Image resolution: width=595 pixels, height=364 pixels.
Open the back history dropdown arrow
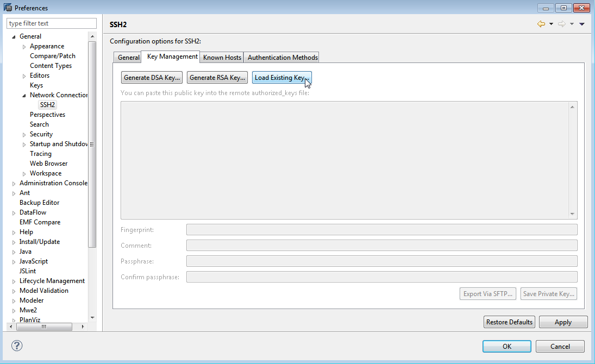[x=551, y=24]
